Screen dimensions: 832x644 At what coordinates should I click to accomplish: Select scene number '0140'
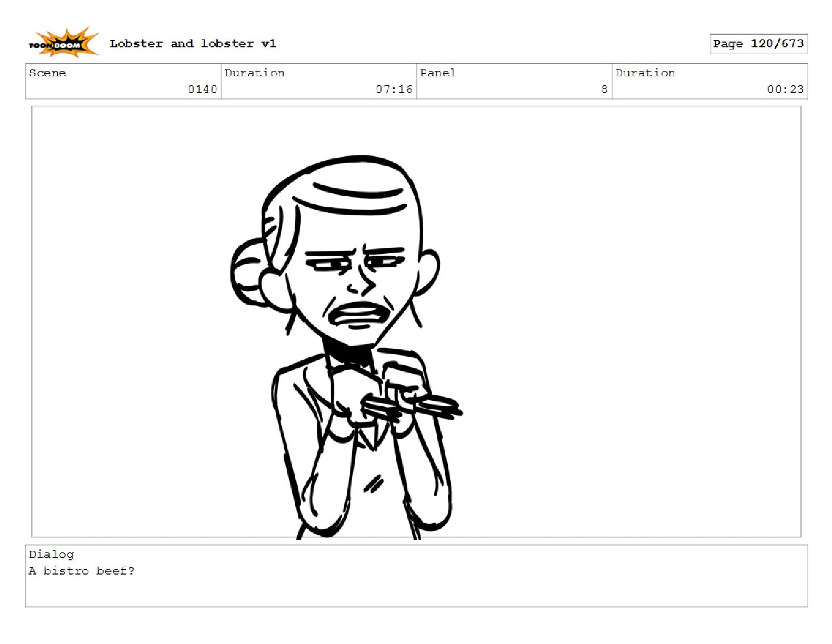(x=203, y=89)
